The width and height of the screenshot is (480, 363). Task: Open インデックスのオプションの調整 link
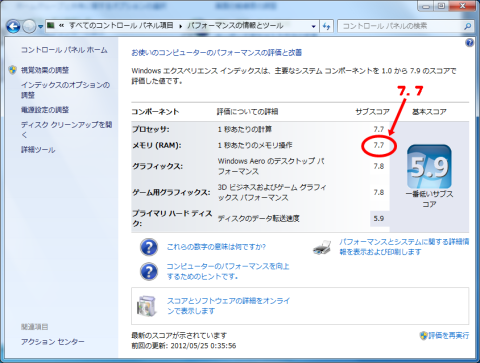[x=65, y=90]
